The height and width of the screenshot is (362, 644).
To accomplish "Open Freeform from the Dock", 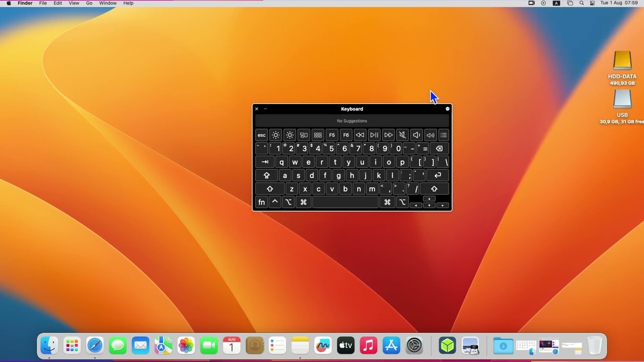I will (323, 345).
